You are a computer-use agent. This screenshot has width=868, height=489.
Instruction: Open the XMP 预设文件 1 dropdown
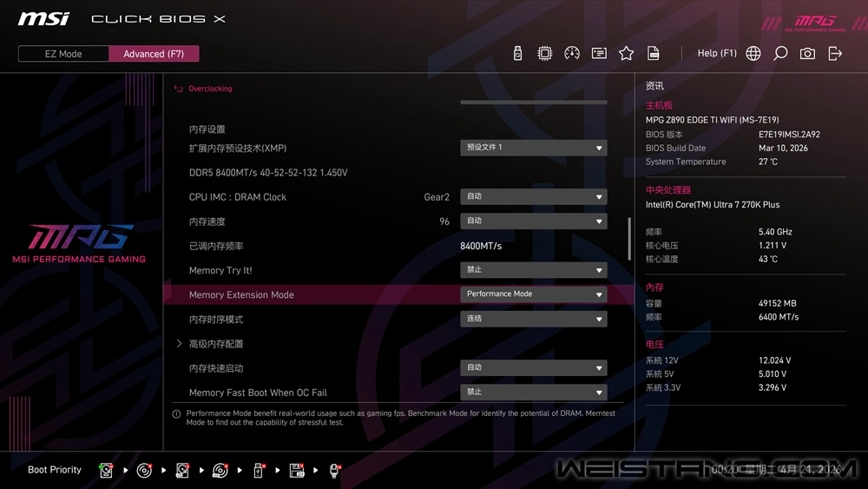tap(534, 148)
